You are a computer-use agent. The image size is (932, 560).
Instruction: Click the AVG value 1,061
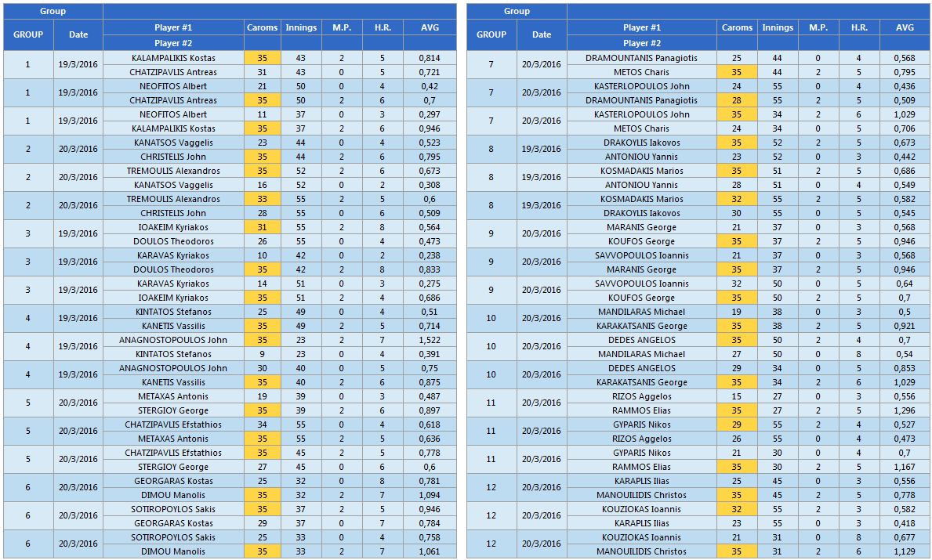(x=429, y=551)
